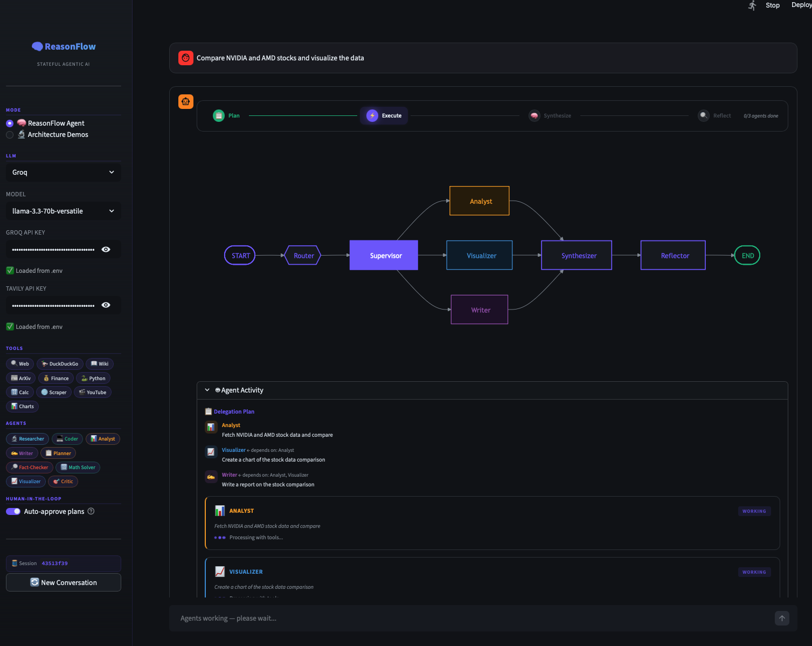Toggle the Auto-approve plans switch
Viewport: 812px width, 646px height.
point(13,512)
